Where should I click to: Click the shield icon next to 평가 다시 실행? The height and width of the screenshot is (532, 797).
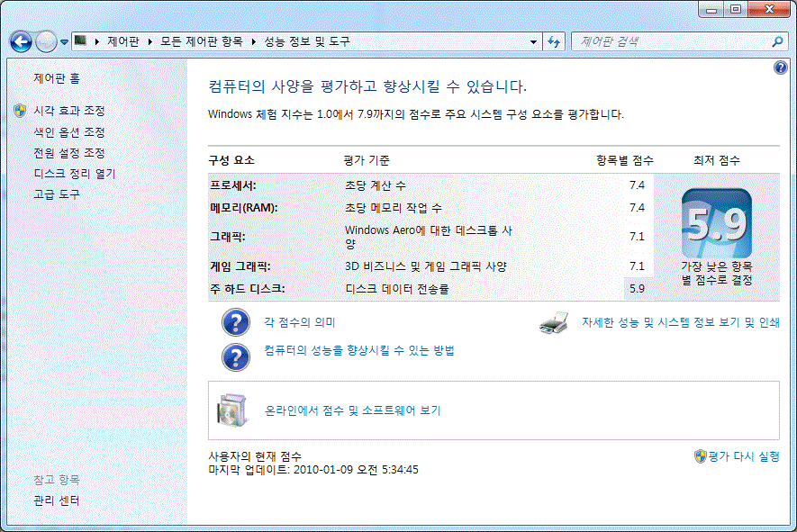(x=700, y=456)
